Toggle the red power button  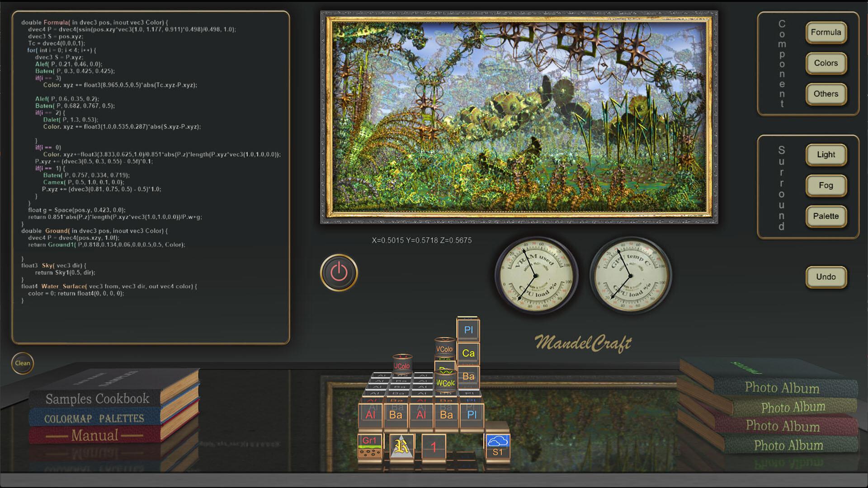pyautogui.click(x=339, y=271)
